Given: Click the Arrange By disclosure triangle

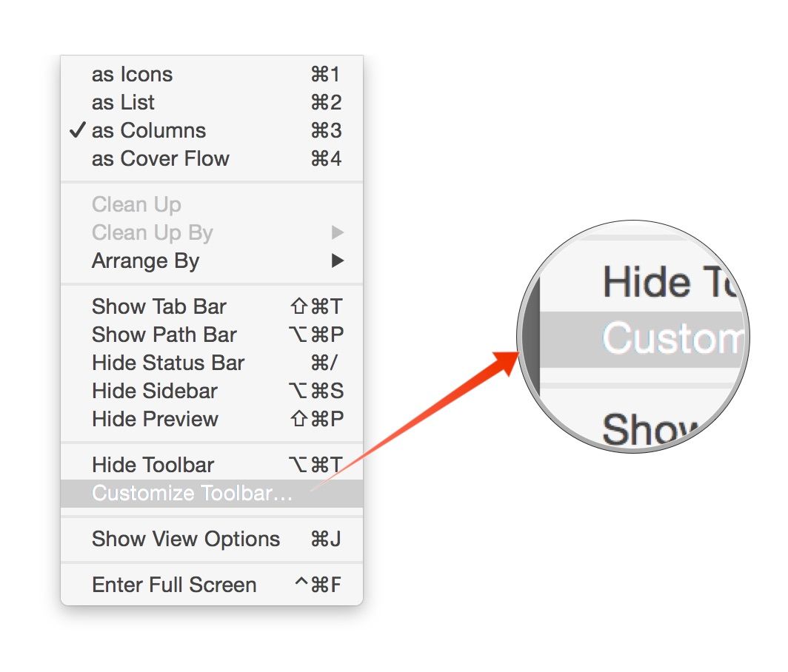Looking at the screenshot, I should [338, 261].
